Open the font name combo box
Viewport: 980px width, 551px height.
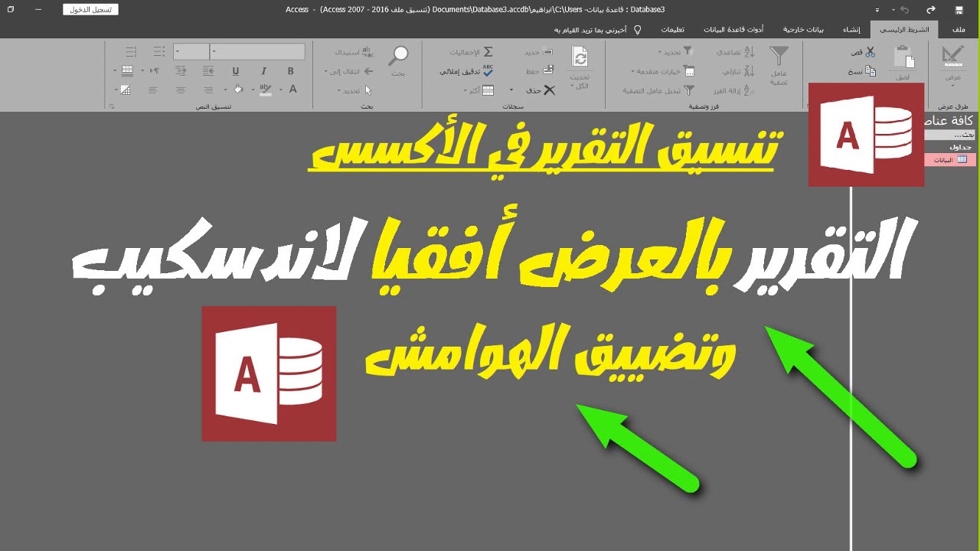(257, 51)
